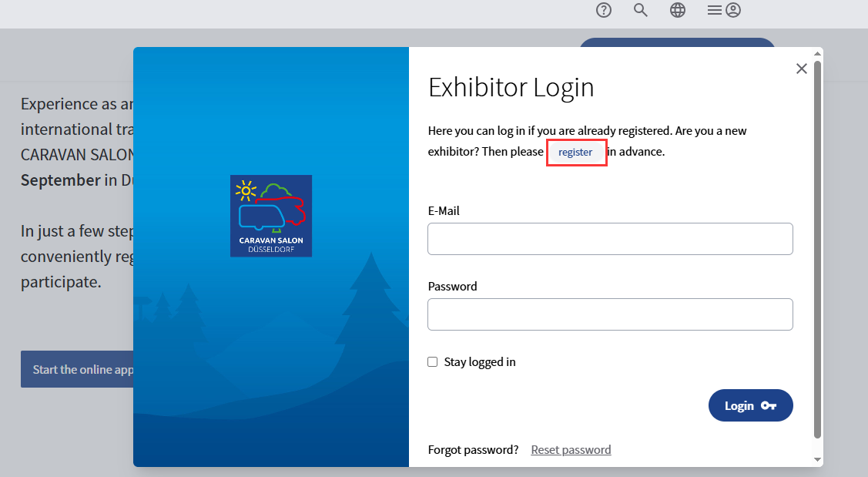Click the "Stay logged in" label text

pos(480,362)
